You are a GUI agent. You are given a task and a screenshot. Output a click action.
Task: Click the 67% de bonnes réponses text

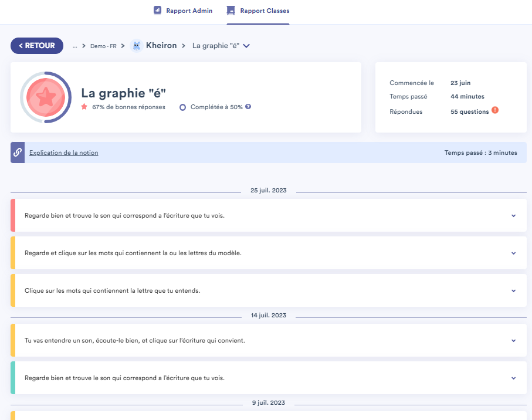tap(128, 107)
